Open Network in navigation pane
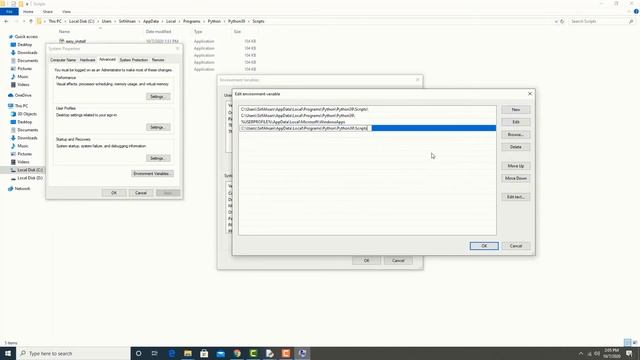This screenshot has height=360, width=640. 22,189
